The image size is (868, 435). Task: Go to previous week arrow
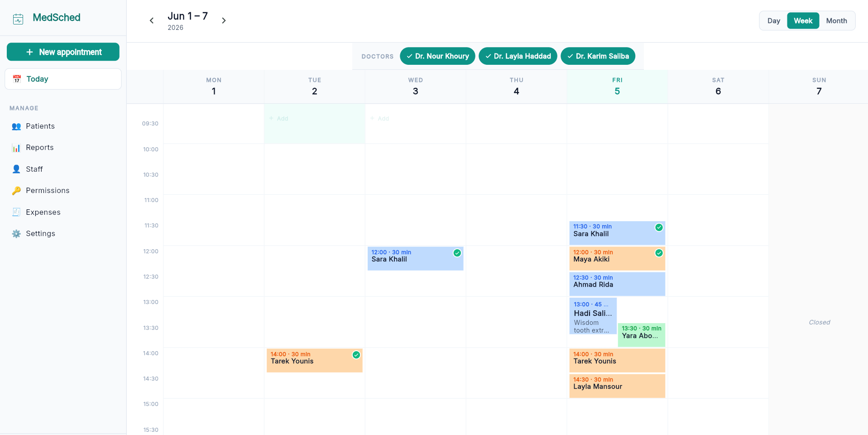152,20
